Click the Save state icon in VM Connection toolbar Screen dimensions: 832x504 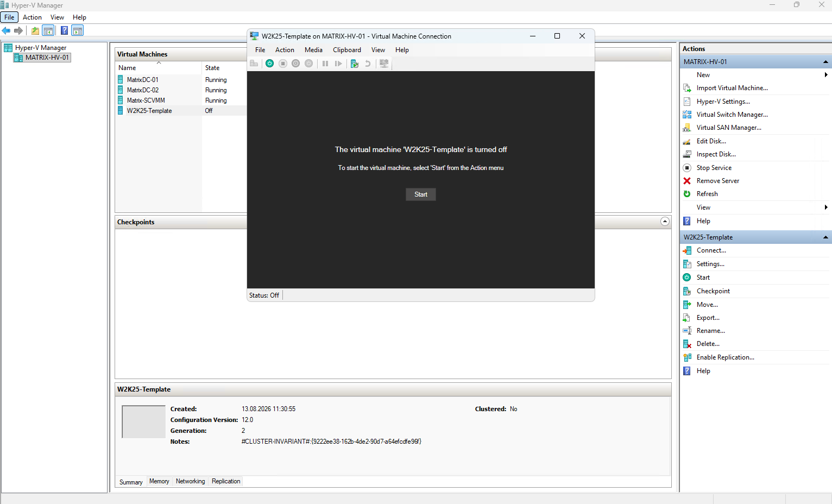click(x=309, y=64)
